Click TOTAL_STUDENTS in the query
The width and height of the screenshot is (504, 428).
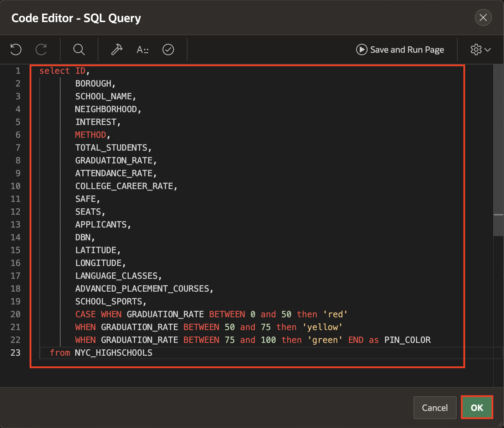point(111,148)
